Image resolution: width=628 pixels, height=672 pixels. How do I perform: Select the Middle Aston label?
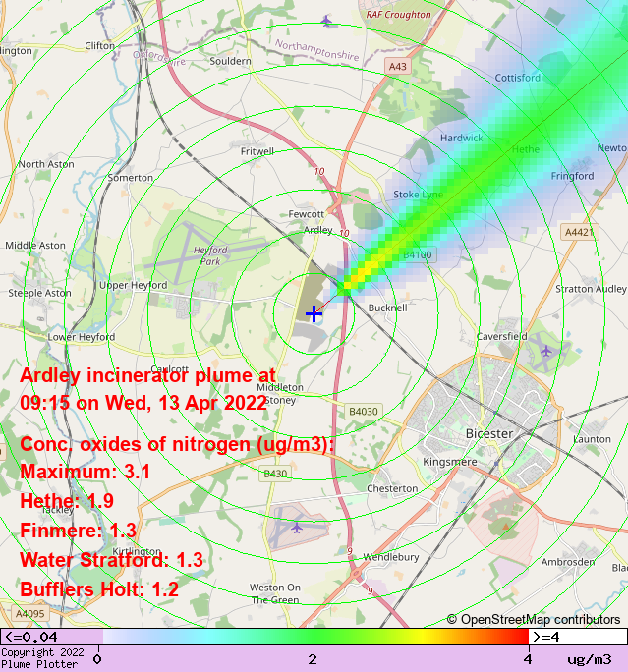(35, 246)
